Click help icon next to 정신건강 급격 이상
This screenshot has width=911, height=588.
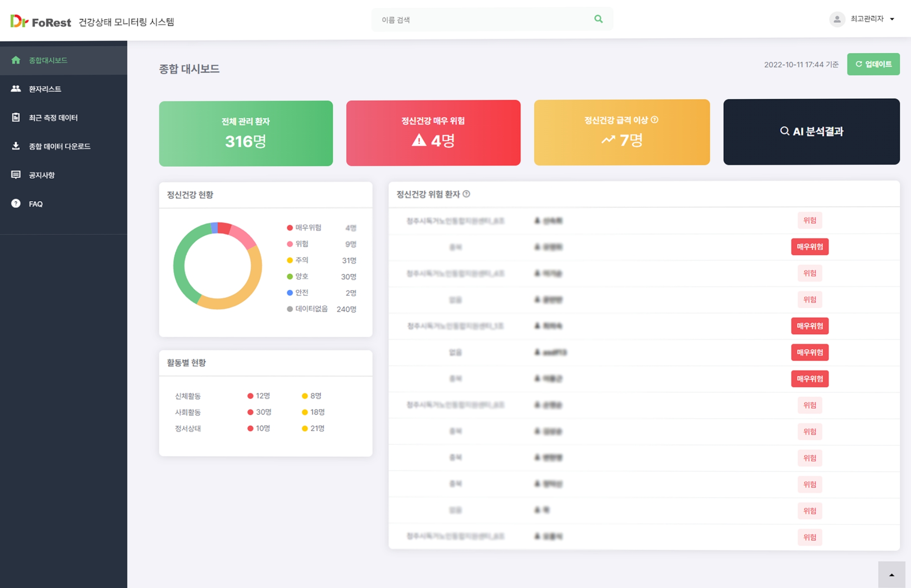coord(655,120)
